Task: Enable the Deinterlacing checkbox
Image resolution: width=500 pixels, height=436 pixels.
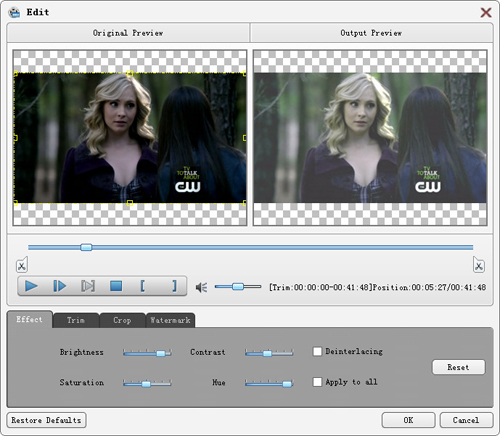Action: click(x=317, y=351)
